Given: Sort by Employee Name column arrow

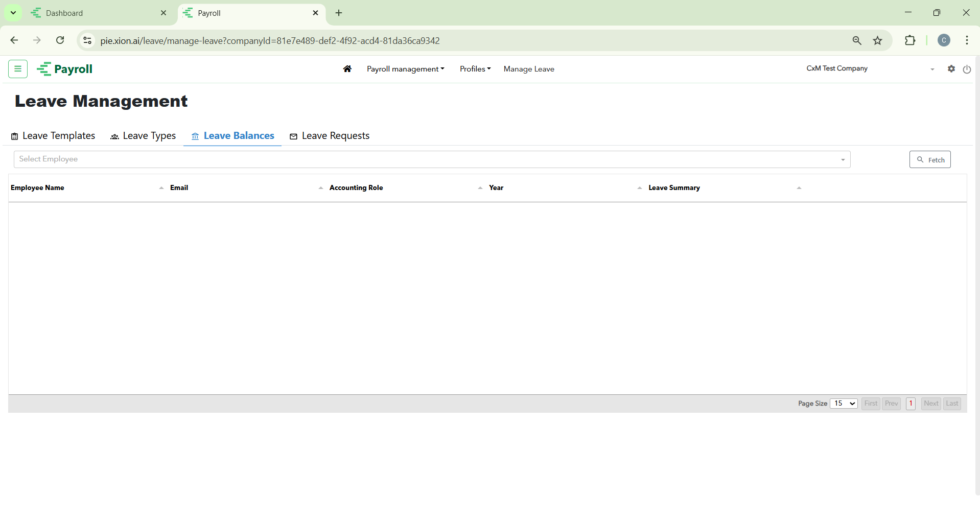Looking at the screenshot, I should coord(161,188).
